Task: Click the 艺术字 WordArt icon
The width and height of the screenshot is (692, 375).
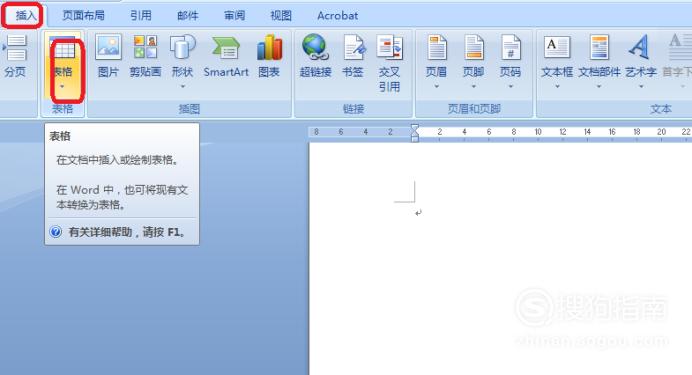Action: [640, 48]
